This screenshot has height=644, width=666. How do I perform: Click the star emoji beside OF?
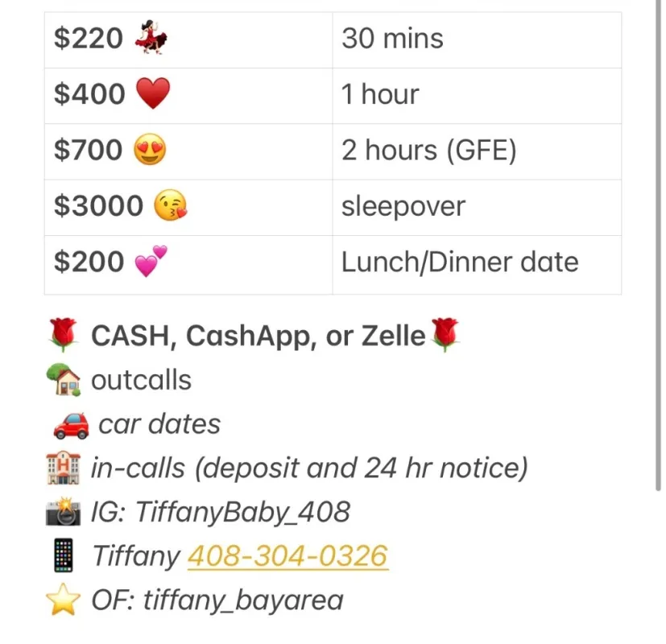click(64, 600)
